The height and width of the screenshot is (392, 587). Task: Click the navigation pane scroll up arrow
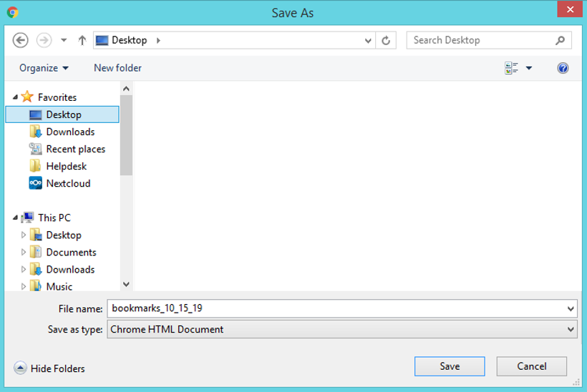(x=126, y=89)
